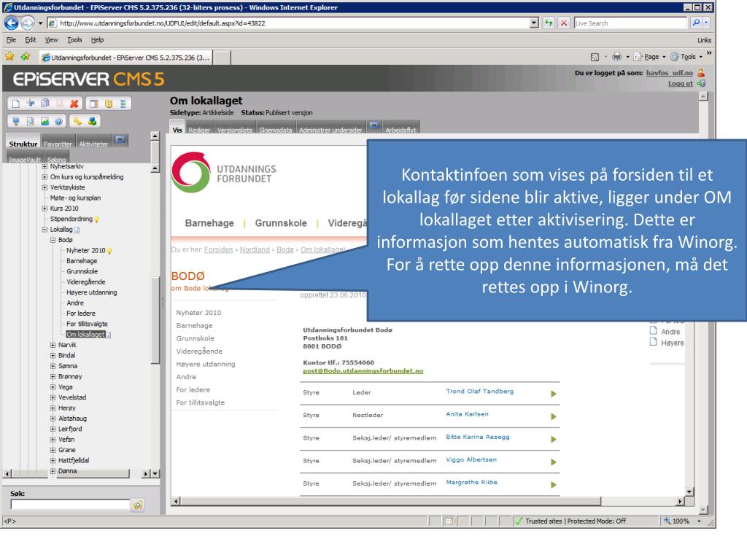Click the colored cubes toolbar icon

pos(92,122)
